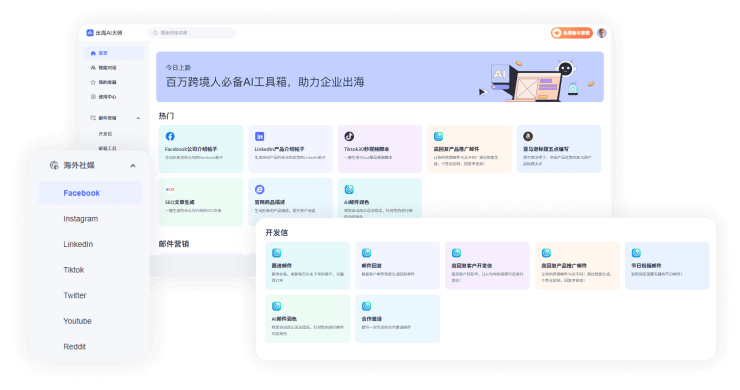Click mail icon on first 开发信 panel card
The image size is (740, 390).
[277, 253]
